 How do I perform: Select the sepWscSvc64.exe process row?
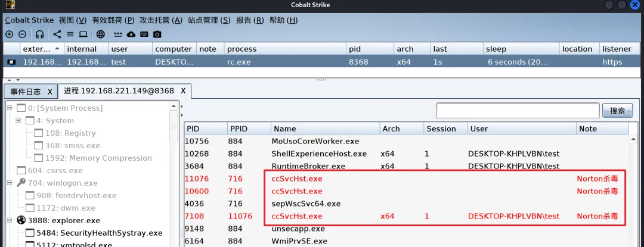pyautogui.click(x=407, y=204)
